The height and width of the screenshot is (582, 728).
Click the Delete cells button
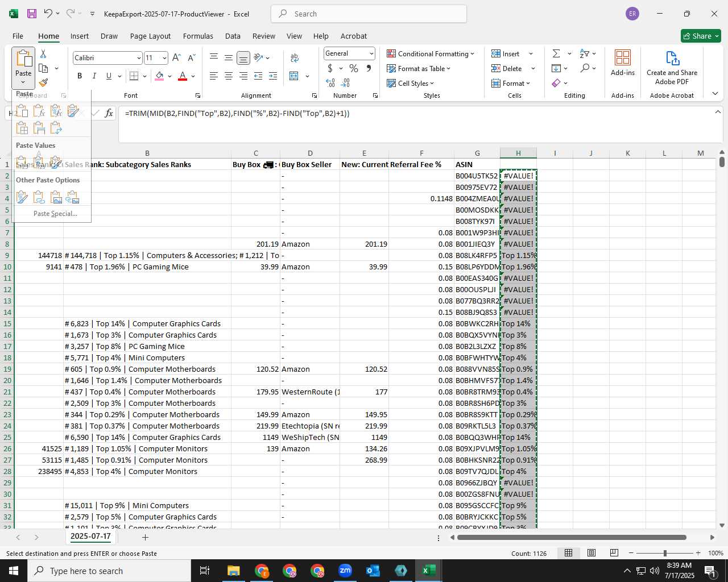tap(513, 68)
